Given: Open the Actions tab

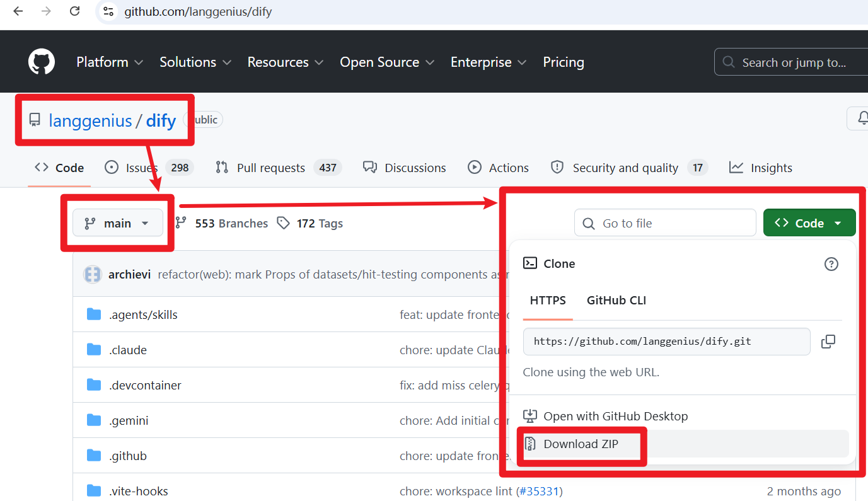Looking at the screenshot, I should 498,168.
